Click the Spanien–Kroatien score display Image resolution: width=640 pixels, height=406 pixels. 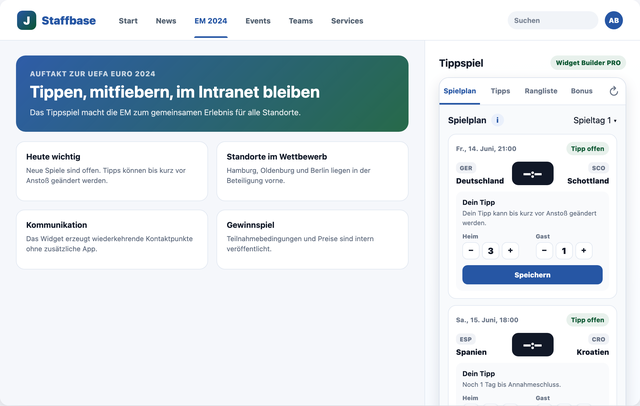(533, 345)
